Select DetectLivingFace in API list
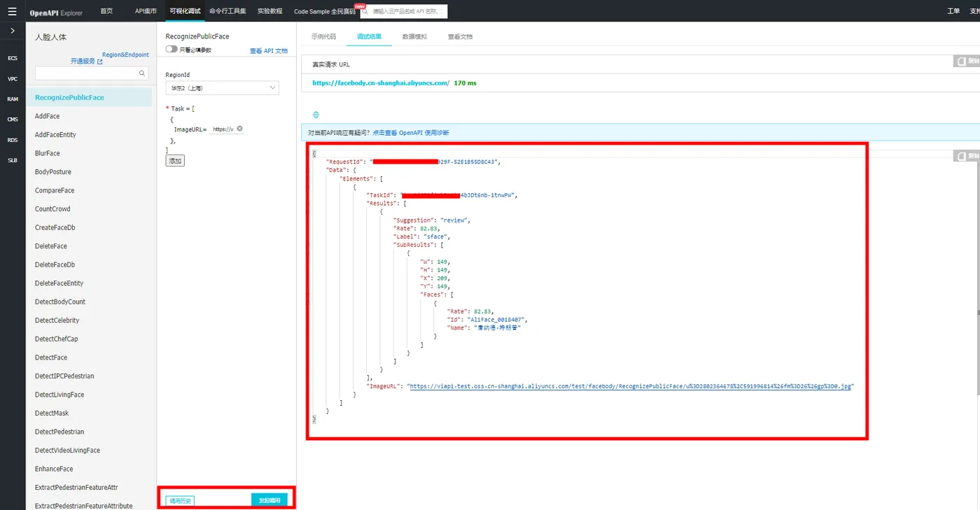This screenshot has height=510, width=980. click(59, 395)
